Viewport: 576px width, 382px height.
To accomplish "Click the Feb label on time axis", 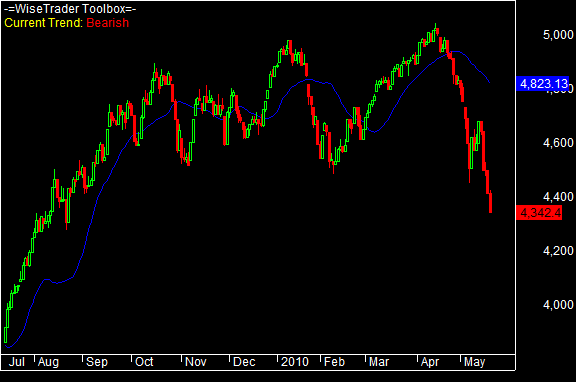I will point(334,362).
